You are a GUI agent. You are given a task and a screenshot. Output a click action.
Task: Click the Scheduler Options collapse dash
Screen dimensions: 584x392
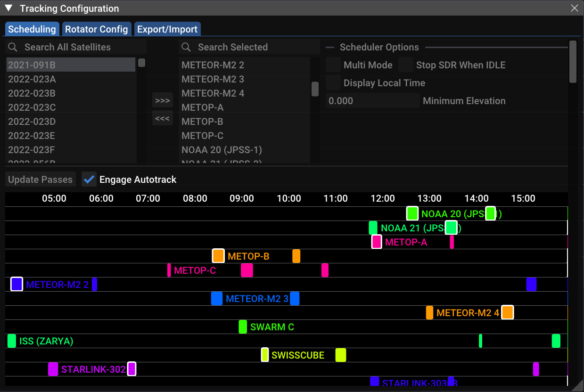[x=330, y=47]
